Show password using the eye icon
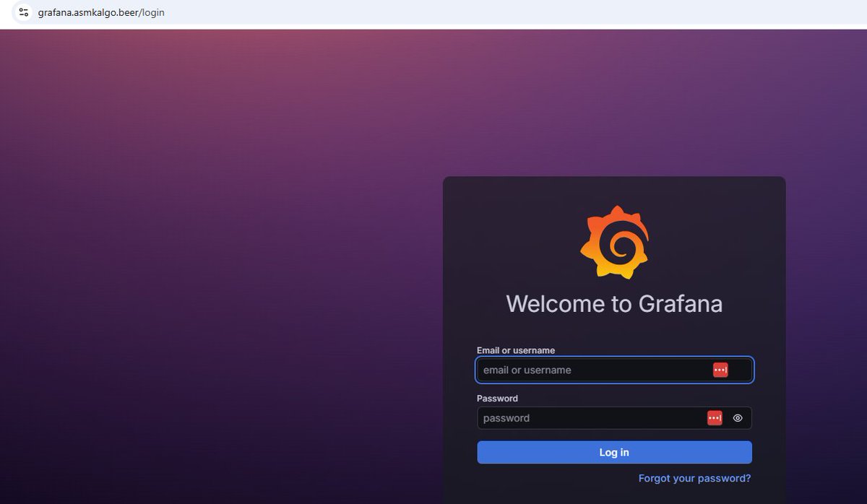The image size is (867, 504). click(738, 417)
